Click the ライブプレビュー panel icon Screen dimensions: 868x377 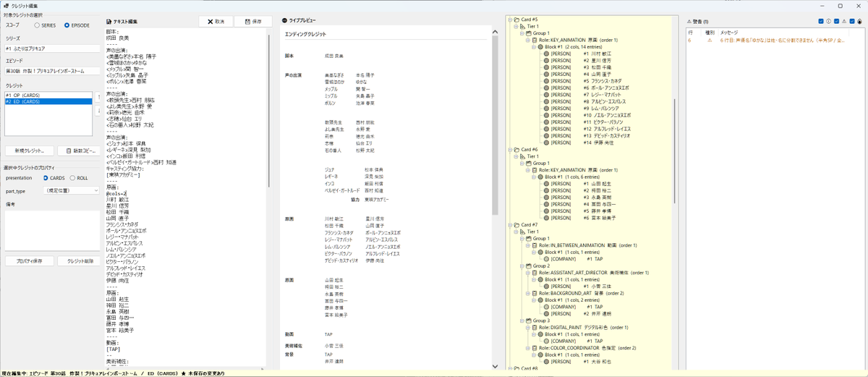(285, 21)
